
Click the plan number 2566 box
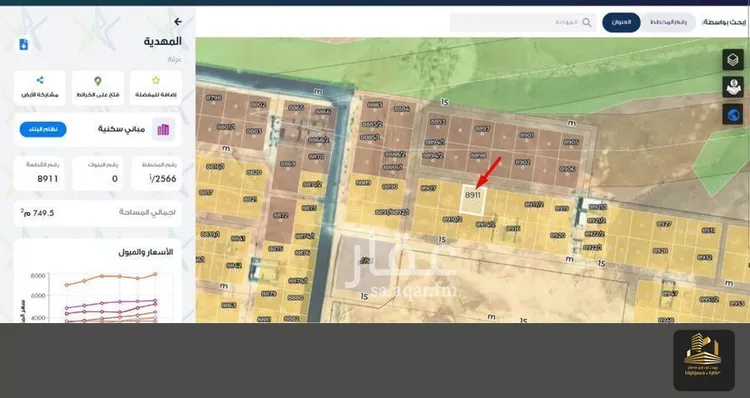point(156,173)
